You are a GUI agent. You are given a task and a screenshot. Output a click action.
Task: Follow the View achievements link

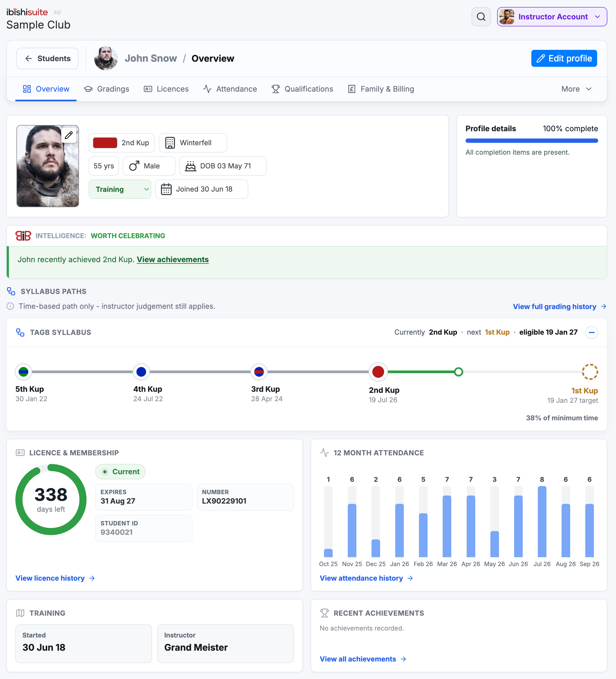pyautogui.click(x=173, y=260)
